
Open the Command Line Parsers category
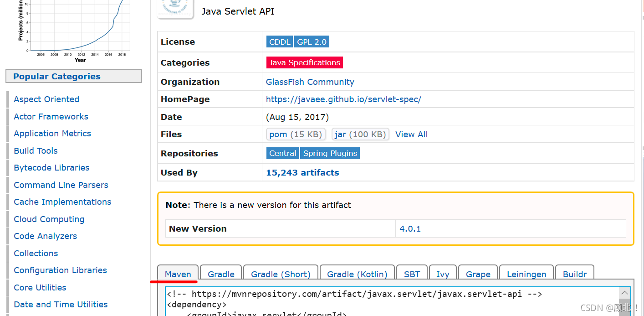click(x=61, y=185)
